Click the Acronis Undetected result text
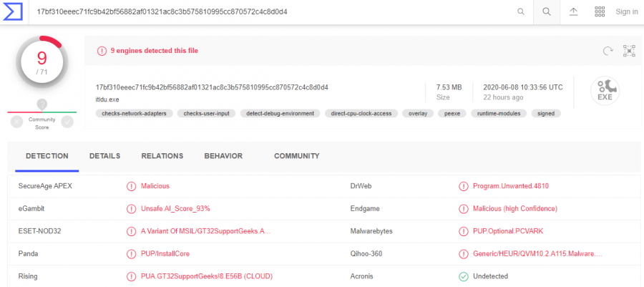 (x=490, y=276)
